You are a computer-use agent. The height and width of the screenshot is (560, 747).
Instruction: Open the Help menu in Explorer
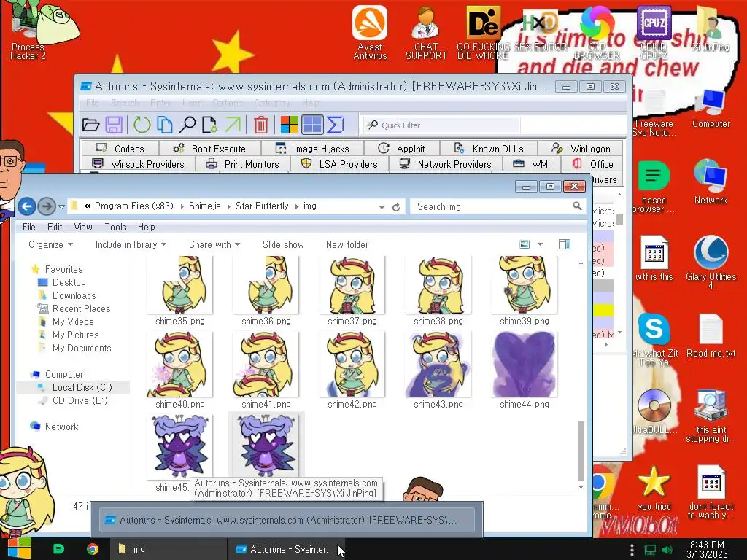146,227
